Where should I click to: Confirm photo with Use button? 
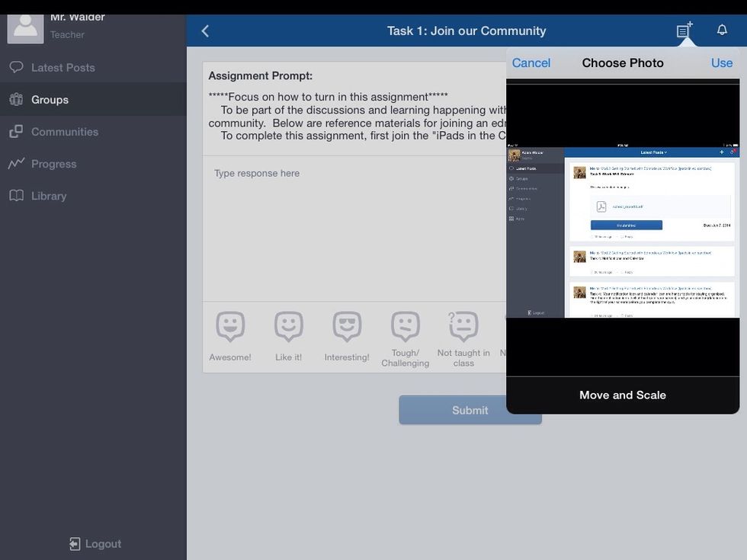click(721, 63)
